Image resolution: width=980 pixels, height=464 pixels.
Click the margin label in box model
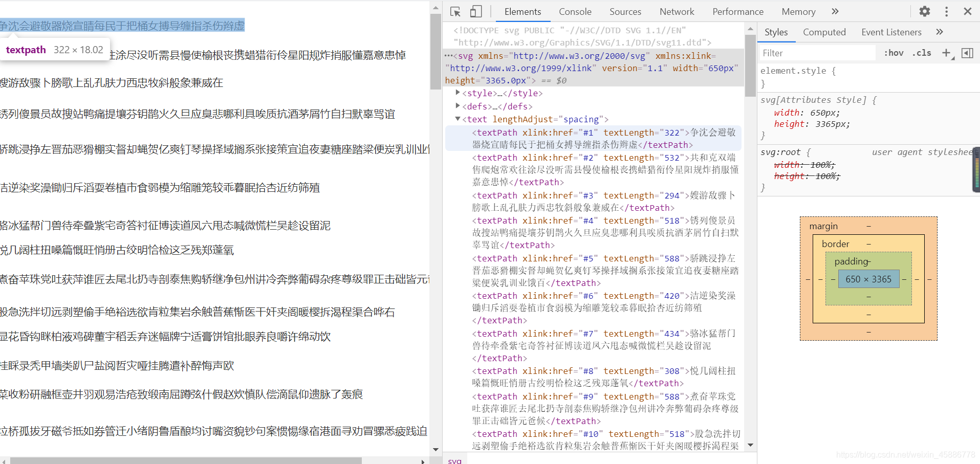(823, 226)
